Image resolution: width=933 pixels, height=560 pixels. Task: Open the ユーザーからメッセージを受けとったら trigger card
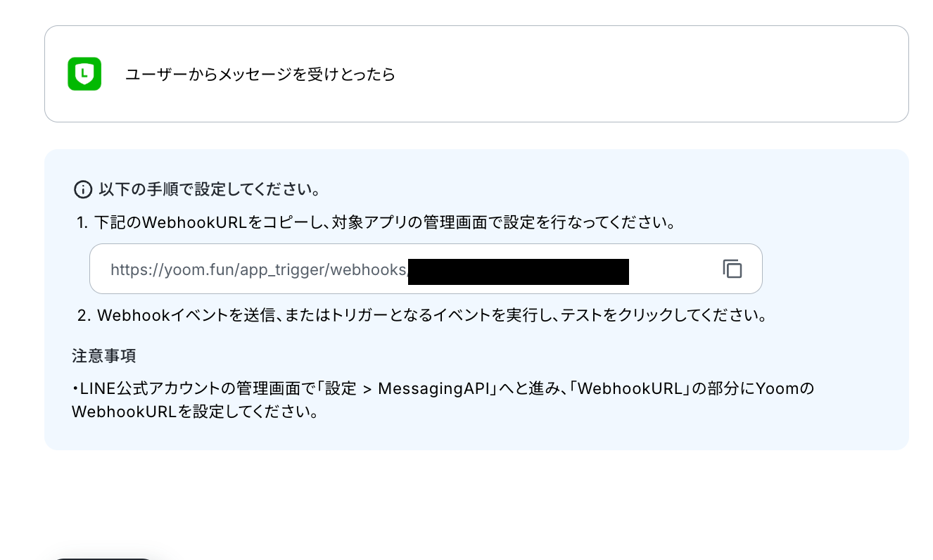476,74
